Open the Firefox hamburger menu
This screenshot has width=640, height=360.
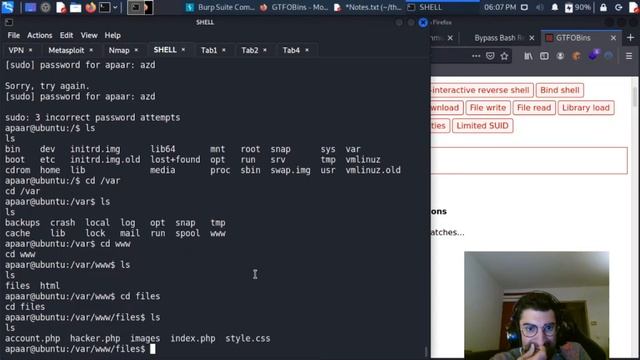click(629, 56)
